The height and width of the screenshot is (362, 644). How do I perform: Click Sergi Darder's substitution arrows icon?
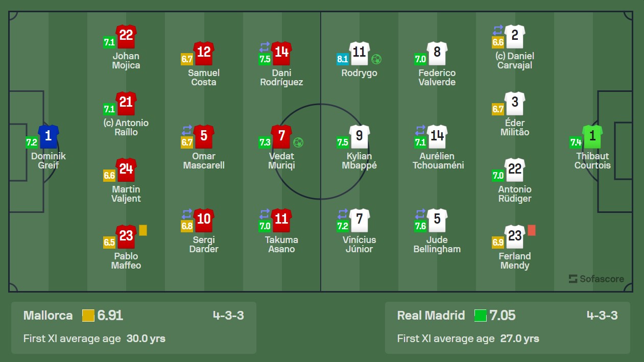187,214
